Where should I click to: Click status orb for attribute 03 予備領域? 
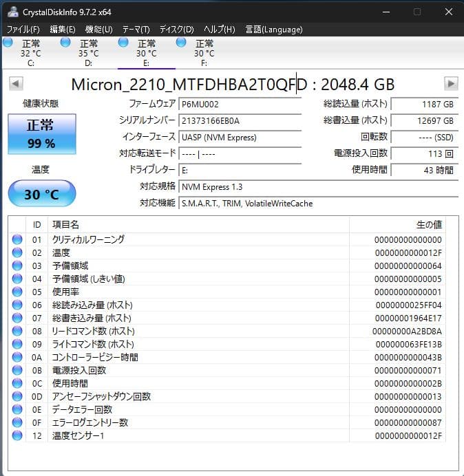point(17,266)
